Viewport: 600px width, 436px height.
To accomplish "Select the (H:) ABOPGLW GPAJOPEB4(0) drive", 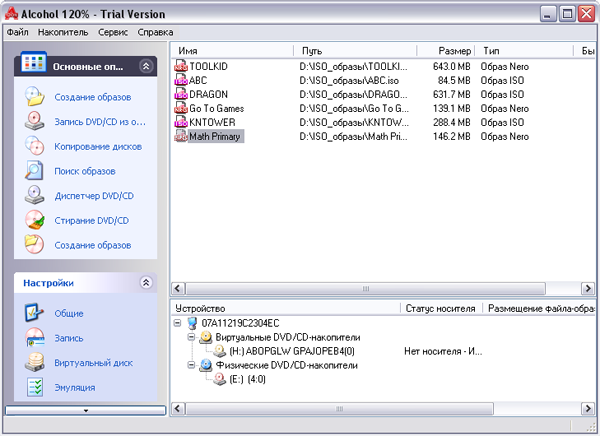I will point(292,351).
